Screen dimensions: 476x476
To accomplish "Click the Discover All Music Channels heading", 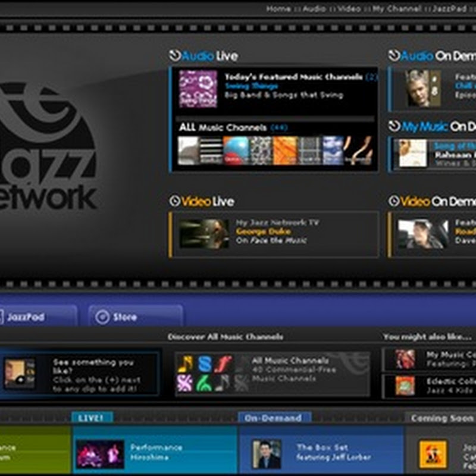I will (226, 337).
